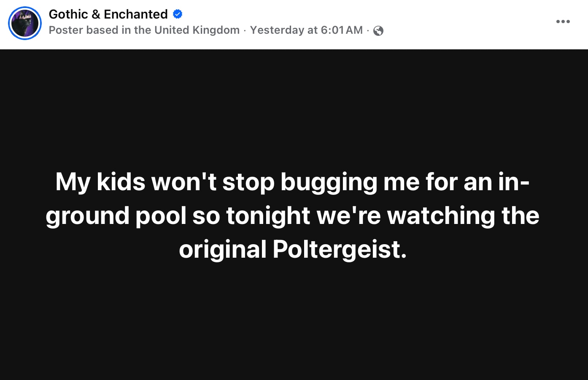Click the post line starting ground pool
The width and height of the screenshot is (588, 380).
[292, 216]
